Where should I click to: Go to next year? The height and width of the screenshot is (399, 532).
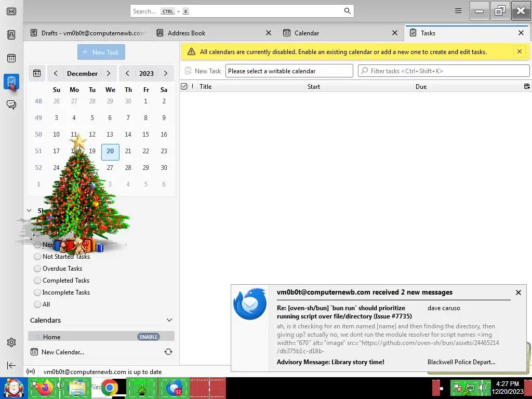click(x=166, y=73)
